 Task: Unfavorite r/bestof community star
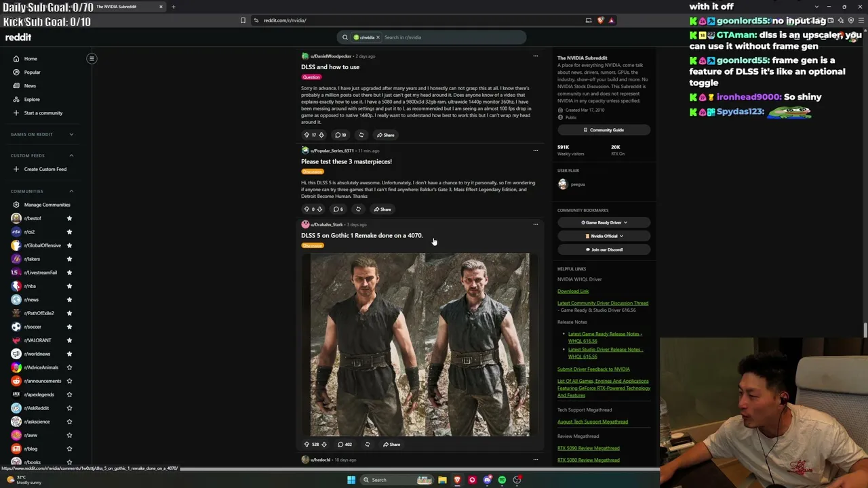coord(69,218)
